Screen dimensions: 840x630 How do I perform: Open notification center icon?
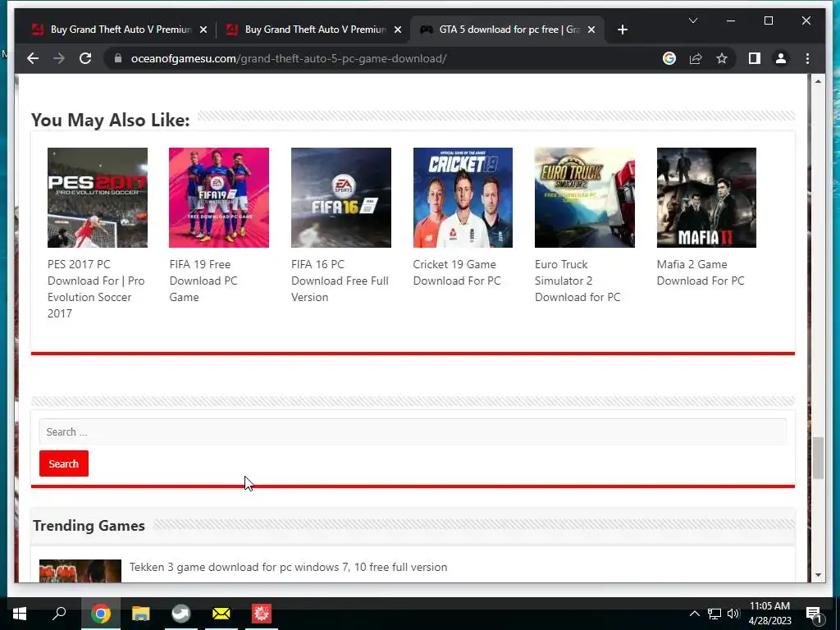click(814, 614)
